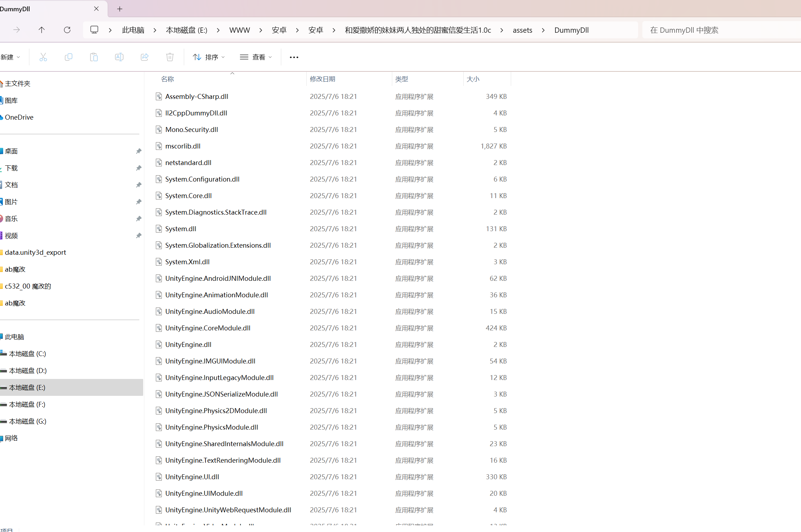This screenshot has width=801, height=532.
Task: Select 本地磁盘 (D:) in sidebar
Action: 28,371
